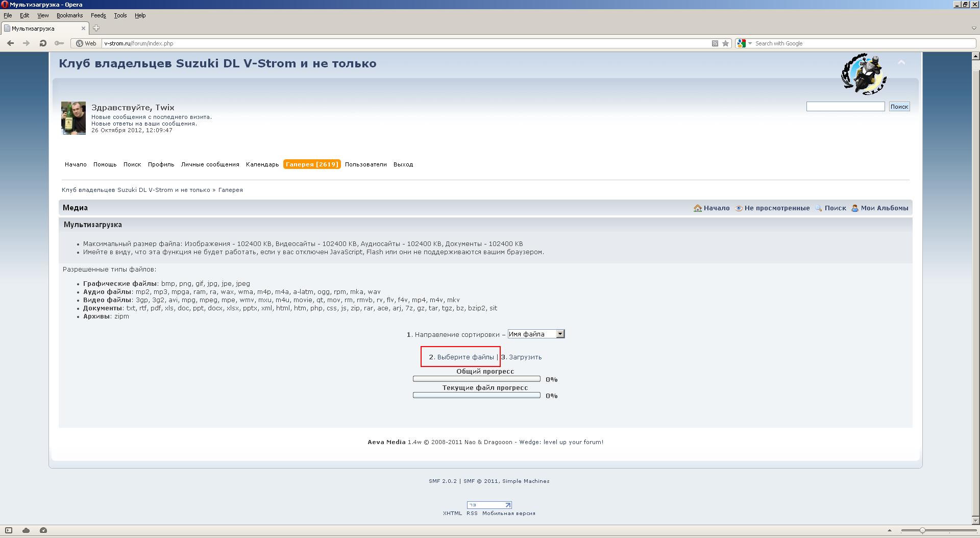The width and height of the screenshot is (980, 538).
Task: Bookmark page using the star icon
Action: tap(725, 43)
